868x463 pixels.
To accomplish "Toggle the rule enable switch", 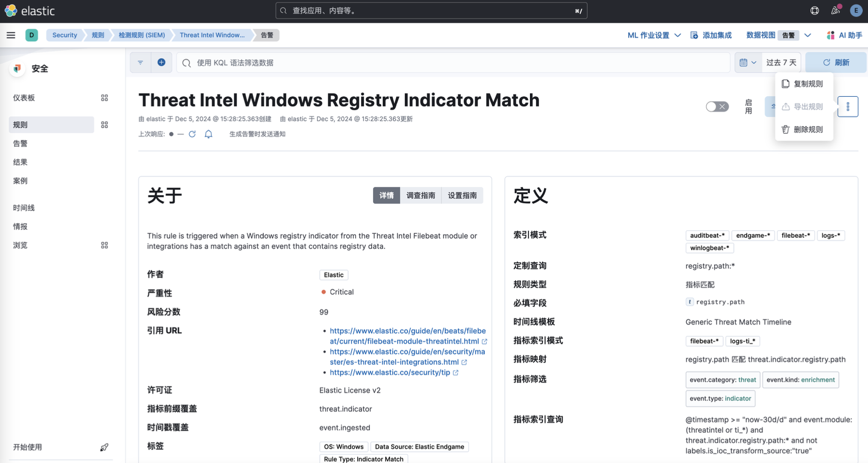I will click(717, 106).
